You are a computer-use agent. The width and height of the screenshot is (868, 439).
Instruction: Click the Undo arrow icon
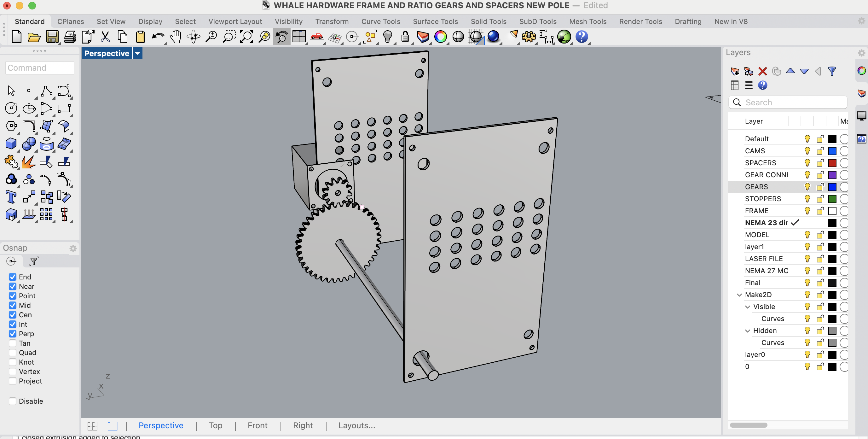[x=158, y=37]
